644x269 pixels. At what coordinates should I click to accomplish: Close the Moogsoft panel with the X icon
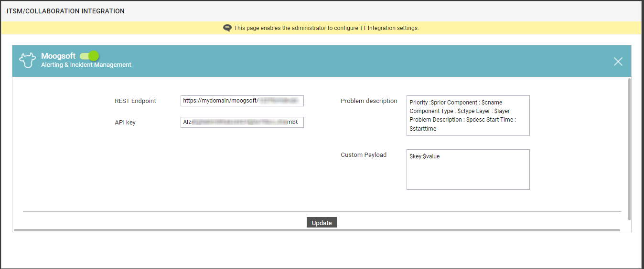coord(618,62)
